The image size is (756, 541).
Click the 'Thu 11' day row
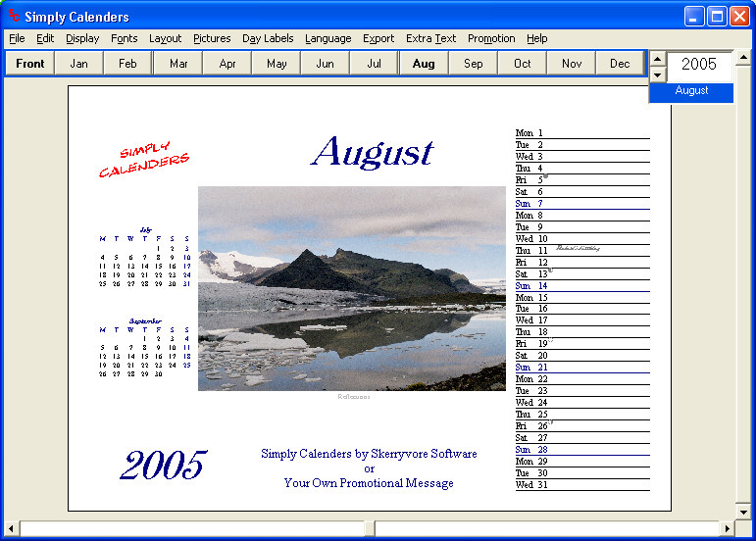point(582,251)
